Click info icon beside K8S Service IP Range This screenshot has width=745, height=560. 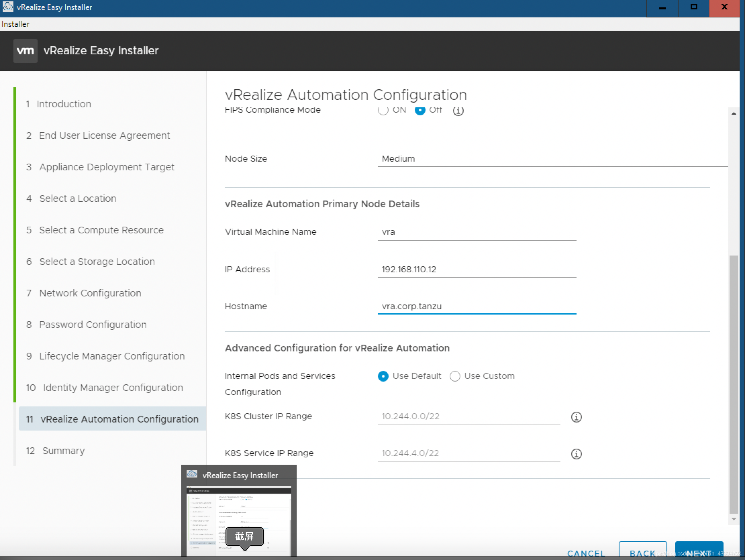(x=576, y=454)
